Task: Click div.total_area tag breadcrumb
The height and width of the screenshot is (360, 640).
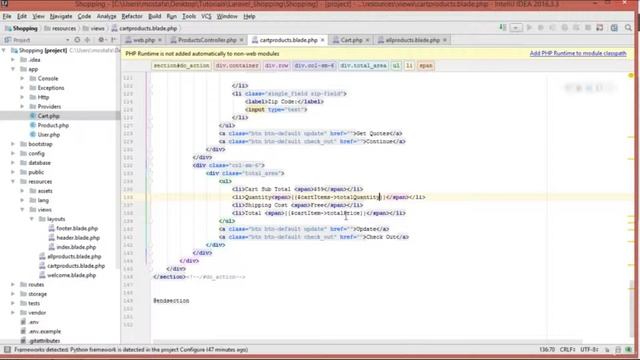Action: (x=363, y=66)
